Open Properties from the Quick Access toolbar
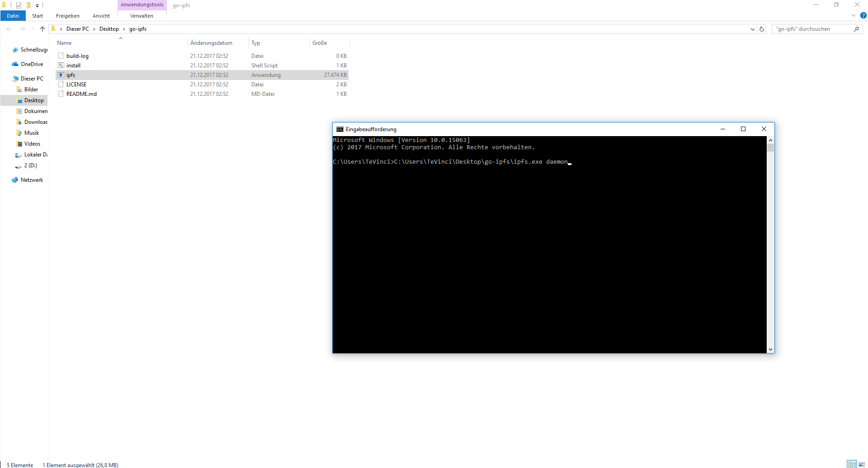The height and width of the screenshot is (468, 868). (19, 5)
